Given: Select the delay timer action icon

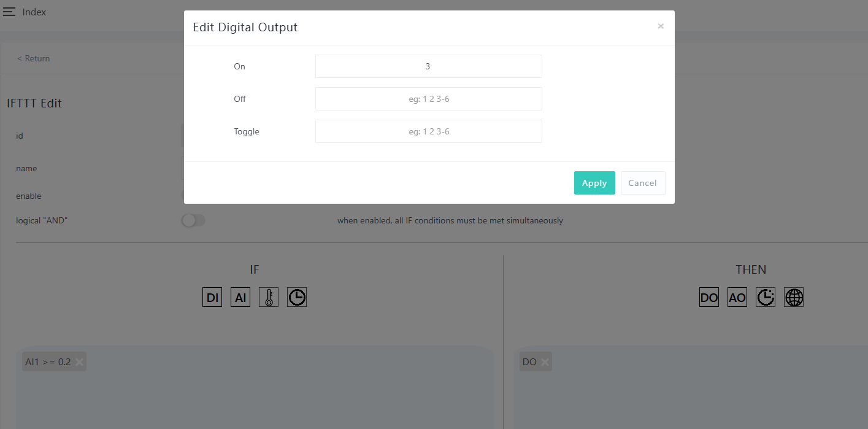Looking at the screenshot, I should (766, 298).
